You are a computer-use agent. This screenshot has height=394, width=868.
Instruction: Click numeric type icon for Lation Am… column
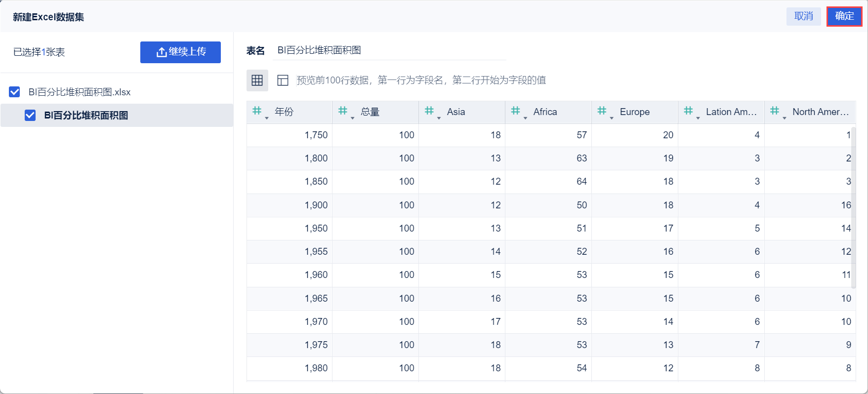click(x=688, y=111)
